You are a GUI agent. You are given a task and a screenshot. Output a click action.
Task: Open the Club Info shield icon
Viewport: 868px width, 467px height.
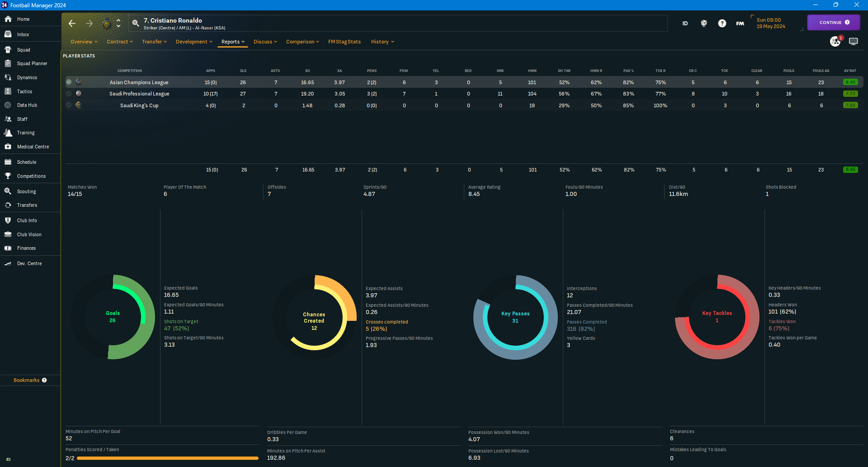(x=8, y=220)
